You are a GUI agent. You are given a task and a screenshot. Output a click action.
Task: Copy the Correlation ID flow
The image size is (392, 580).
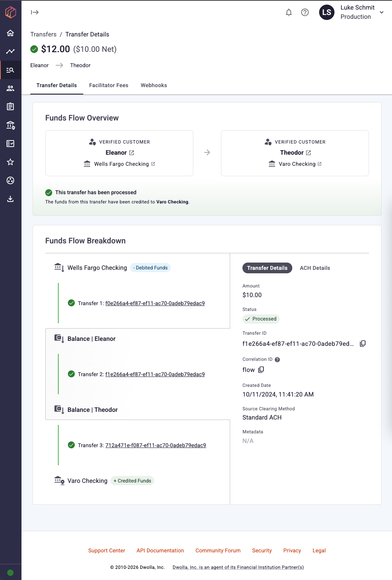261,370
